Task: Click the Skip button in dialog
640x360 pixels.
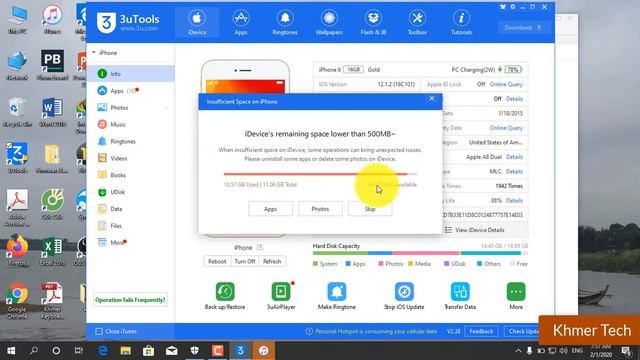Action: coord(370,209)
